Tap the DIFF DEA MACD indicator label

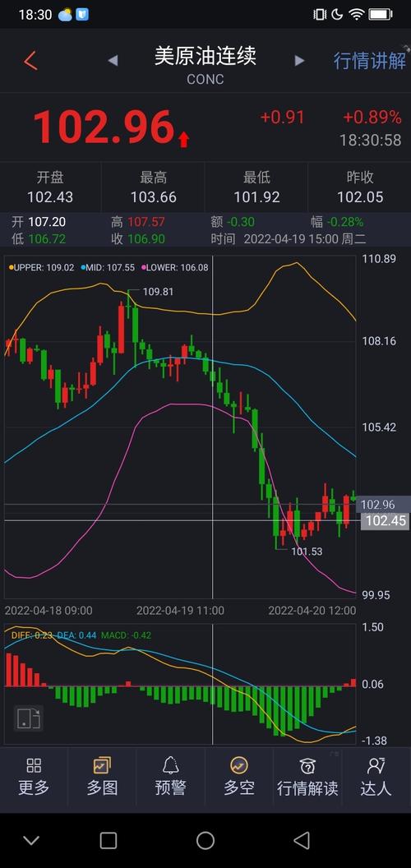coord(81,635)
